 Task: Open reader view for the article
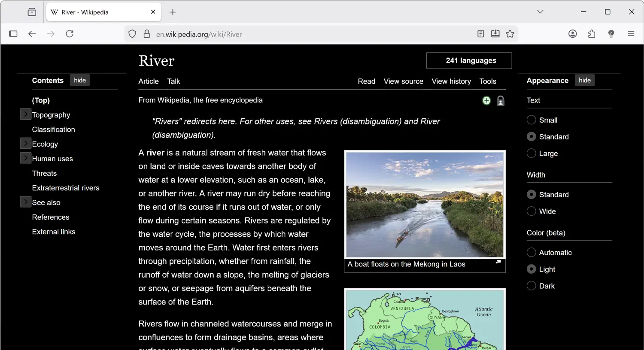[480, 33]
